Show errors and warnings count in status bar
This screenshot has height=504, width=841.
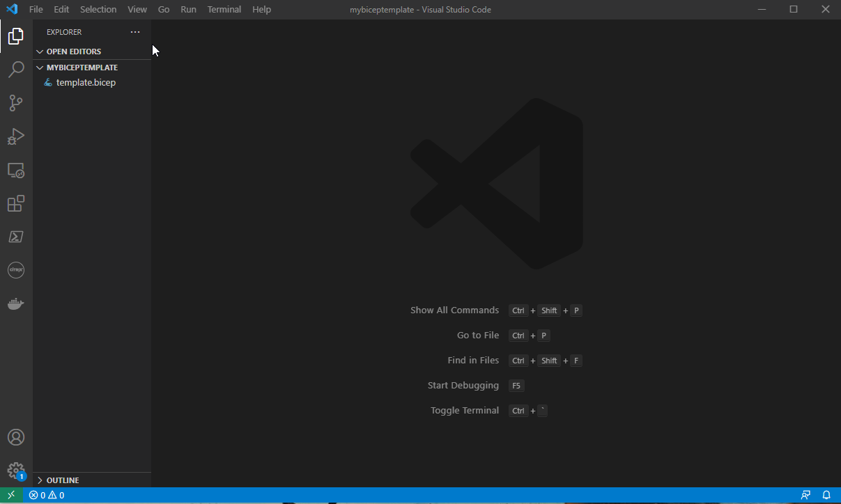(47, 496)
